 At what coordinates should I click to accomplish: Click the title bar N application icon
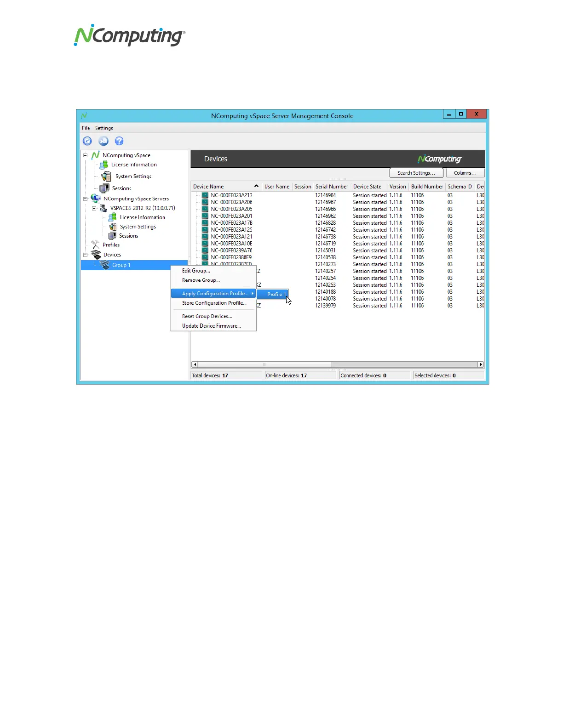tap(84, 115)
